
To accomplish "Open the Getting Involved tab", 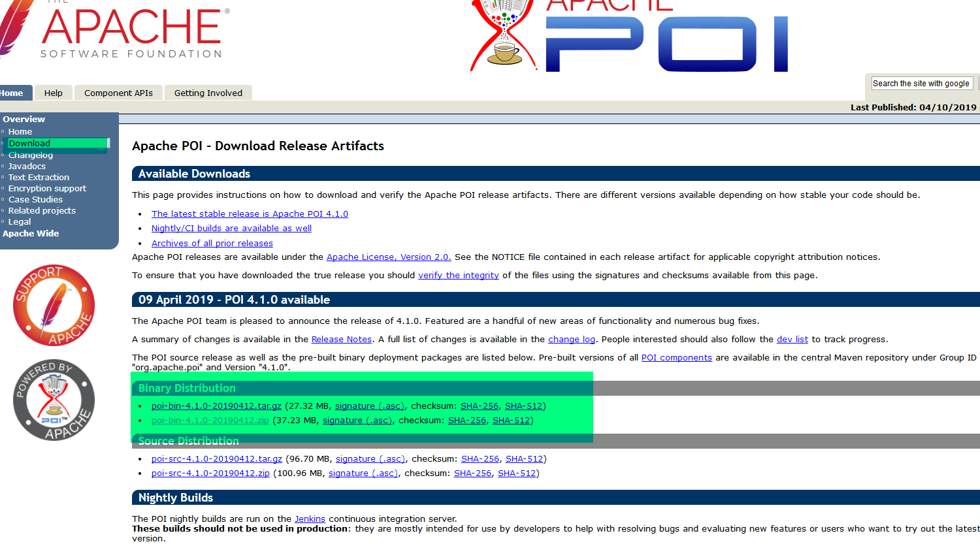I will pyautogui.click(x=208, y=92).
